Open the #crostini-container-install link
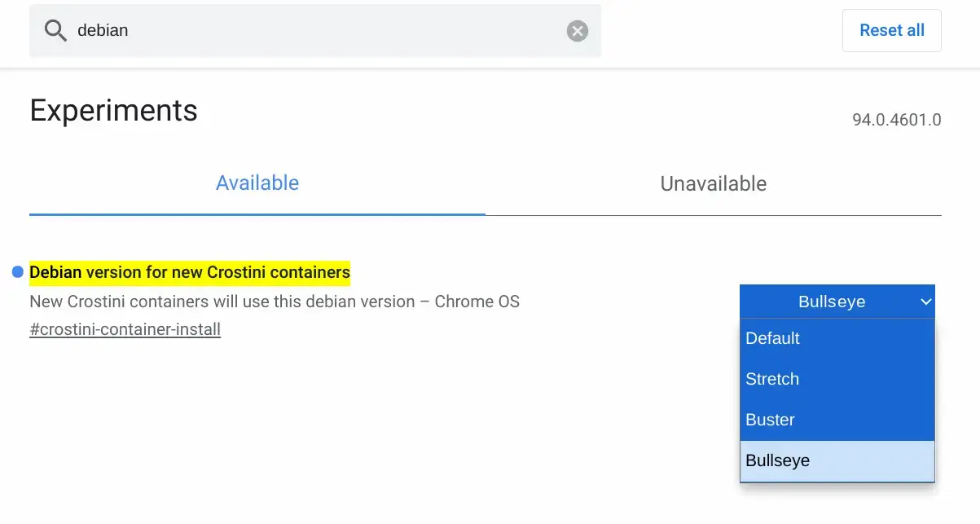Screen dimensions: 980x524 tap(125, 329)
